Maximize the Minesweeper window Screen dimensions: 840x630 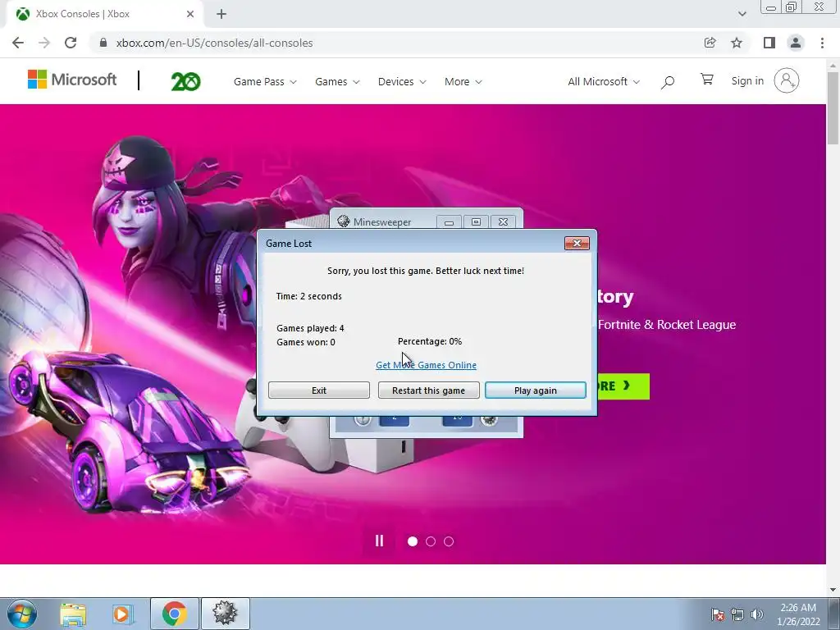(x=476, y=221)
